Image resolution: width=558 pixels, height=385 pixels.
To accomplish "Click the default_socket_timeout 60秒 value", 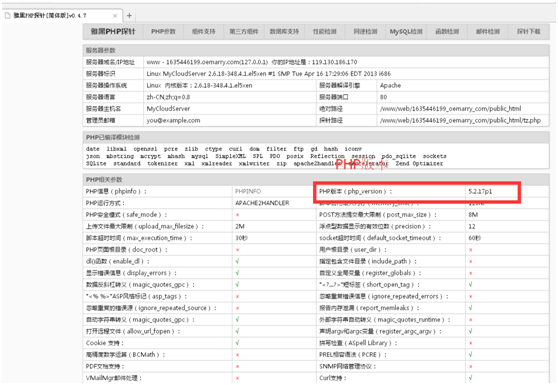I will tap(475, 238).
